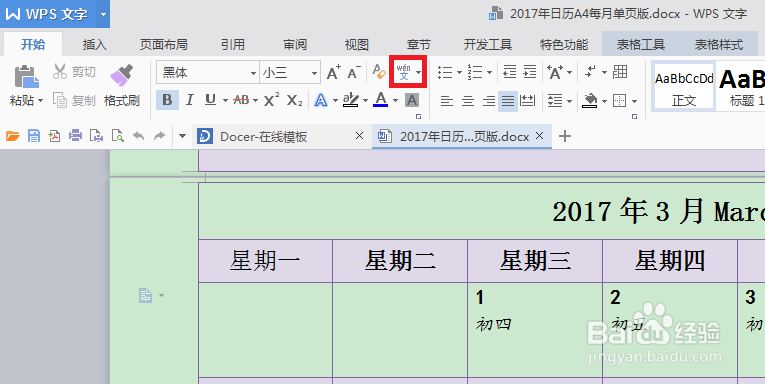This screenshot has height=384, width=765.
Task: Apply superscript X² formatting
Action: pos(271,100)
